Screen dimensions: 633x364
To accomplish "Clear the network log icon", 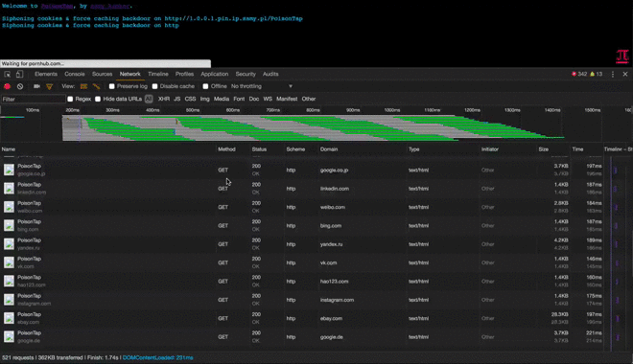I will (20, 86).
